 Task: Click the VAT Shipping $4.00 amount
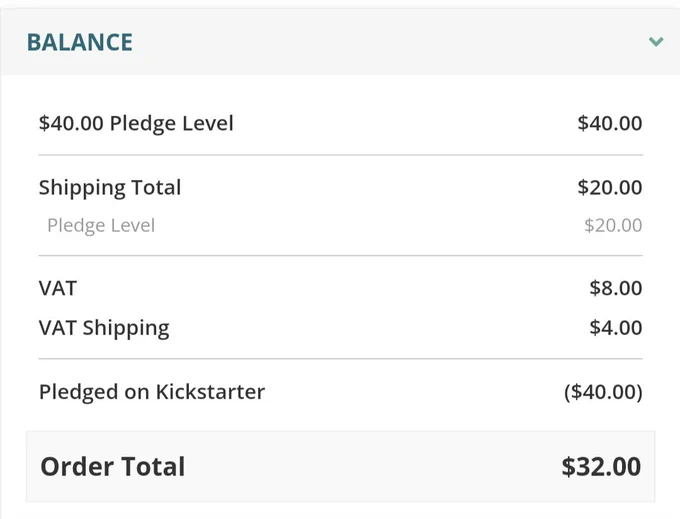click(616, 327)
